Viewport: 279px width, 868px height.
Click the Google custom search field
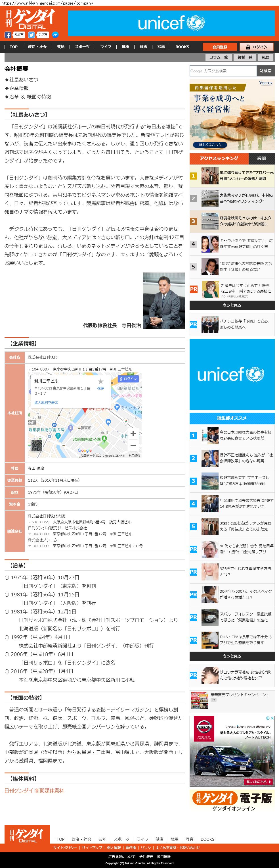click(223, 71)
